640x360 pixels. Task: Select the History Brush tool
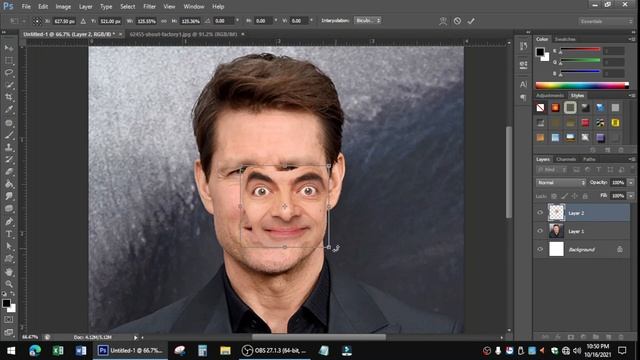tap(9, 160)
